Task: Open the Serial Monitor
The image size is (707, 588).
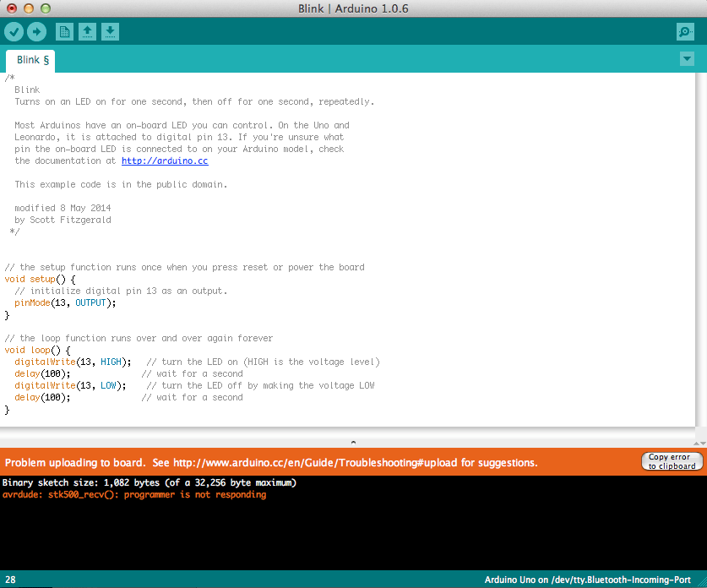Action: 685,31
